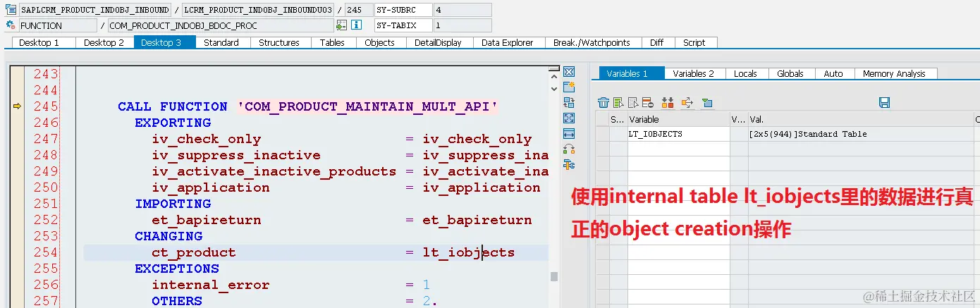Click the horizontal maximize tool icon

coord(569,134)
